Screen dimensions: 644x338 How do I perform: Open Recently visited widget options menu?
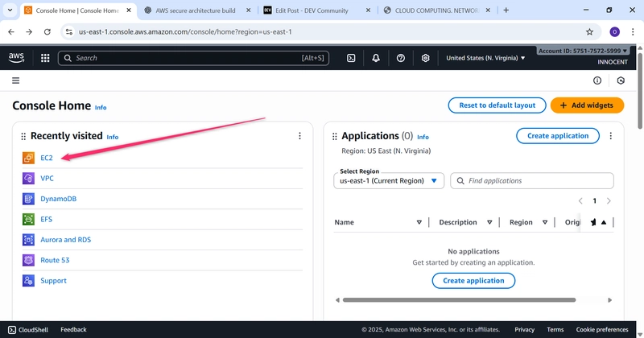(299, 136)
